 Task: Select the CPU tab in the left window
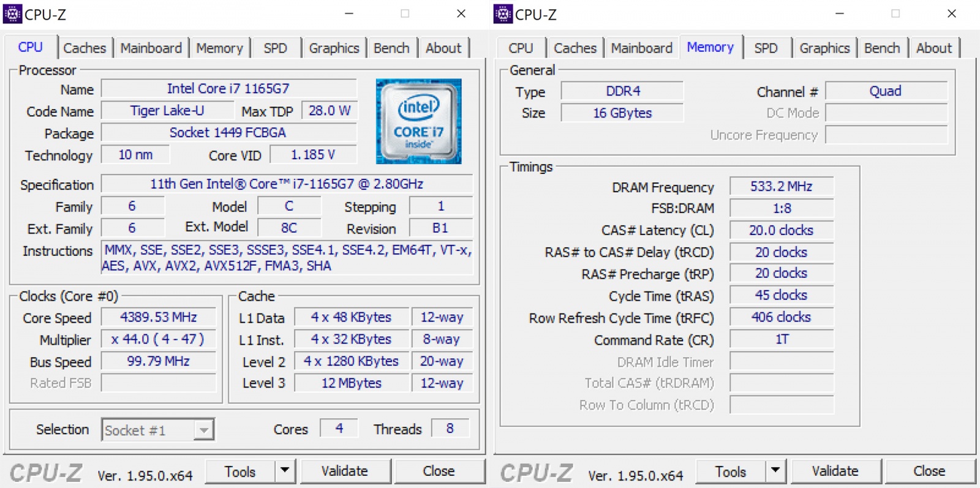coord(31,47)
